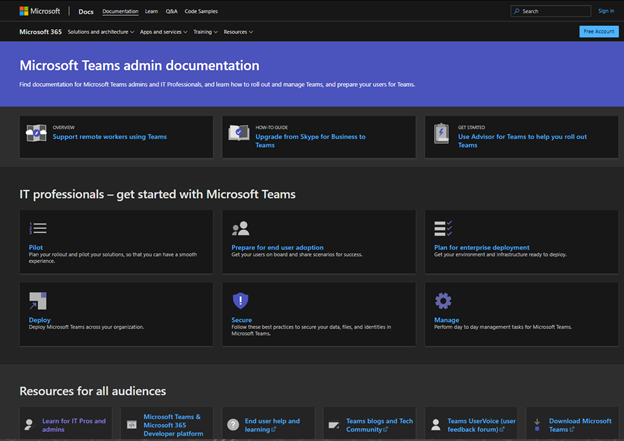Click the Teams blogs pencil icon
624x441 pixels.
point(334,425)
